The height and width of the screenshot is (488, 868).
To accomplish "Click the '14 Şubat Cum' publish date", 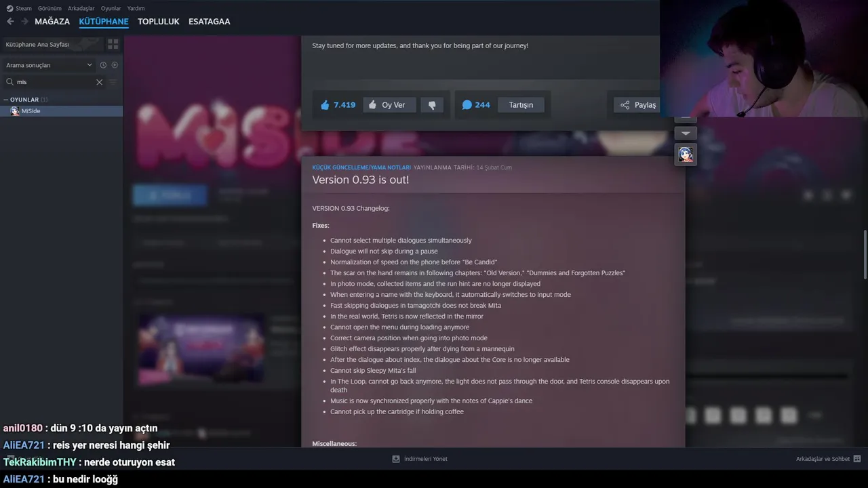I will [494, 167].
